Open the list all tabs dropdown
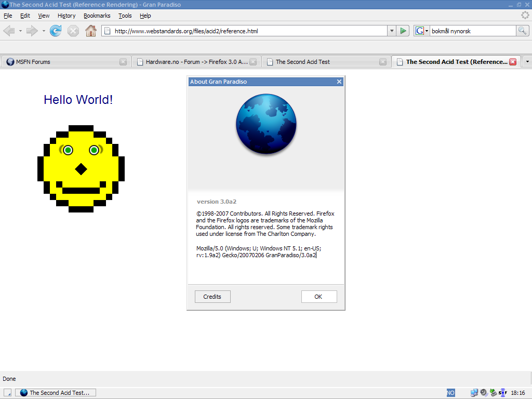 (x=527, y=62)
